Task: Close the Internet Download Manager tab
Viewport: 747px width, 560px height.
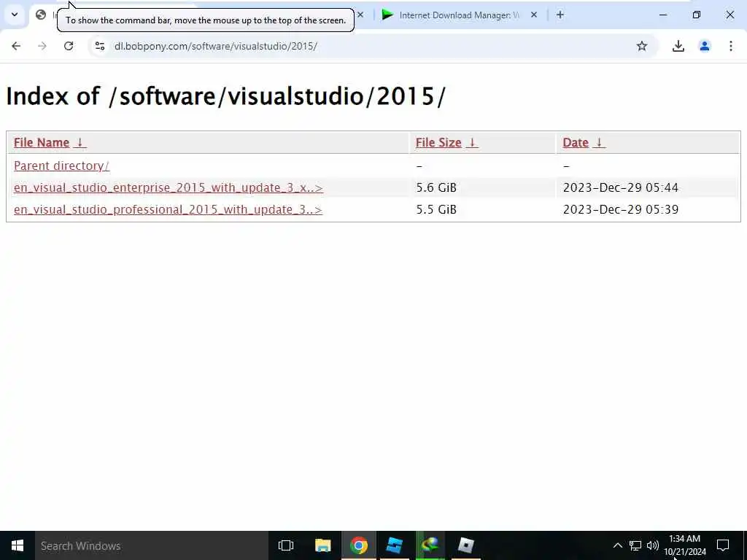Action: click(533, 15)
